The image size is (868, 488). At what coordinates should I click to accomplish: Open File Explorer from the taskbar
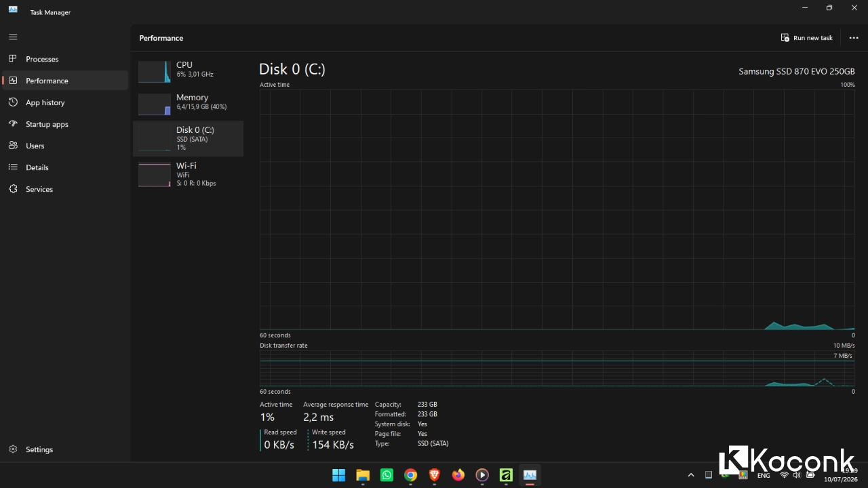[x=363, y=475]
